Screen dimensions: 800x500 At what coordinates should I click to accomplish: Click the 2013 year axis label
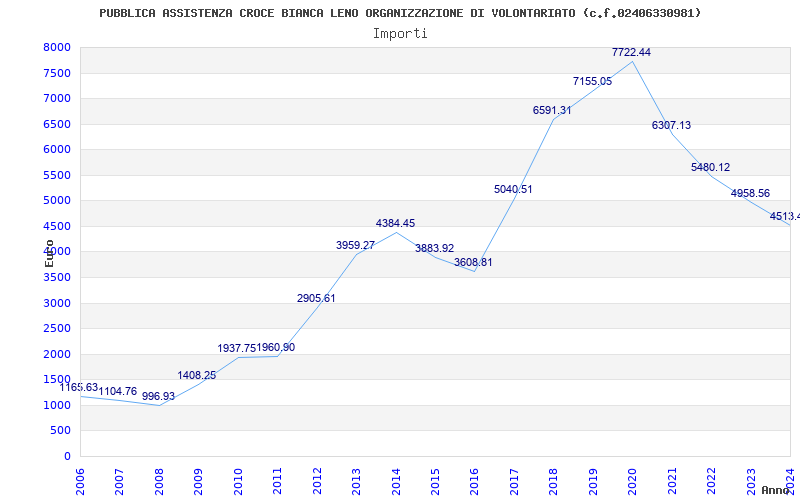(357, 481)
